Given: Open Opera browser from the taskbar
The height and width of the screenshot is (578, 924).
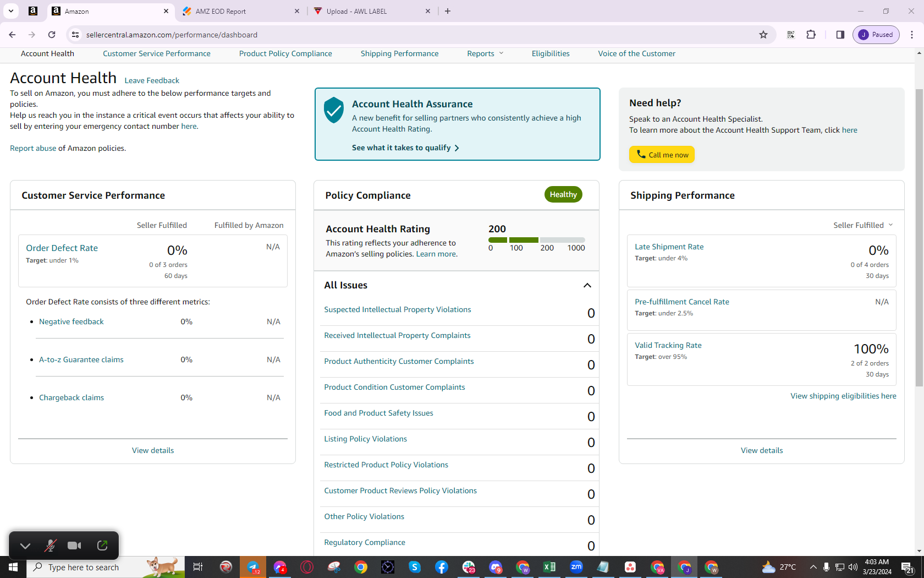Looking at the screenshot, I should click(x=307, y=567).
